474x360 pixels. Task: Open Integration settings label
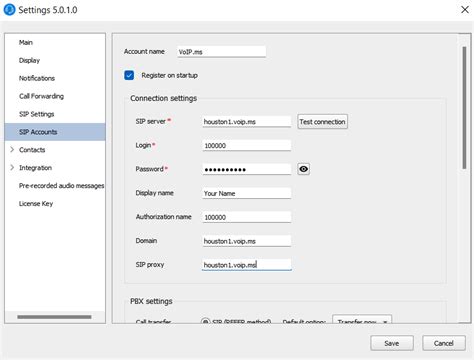click(35, 168)
